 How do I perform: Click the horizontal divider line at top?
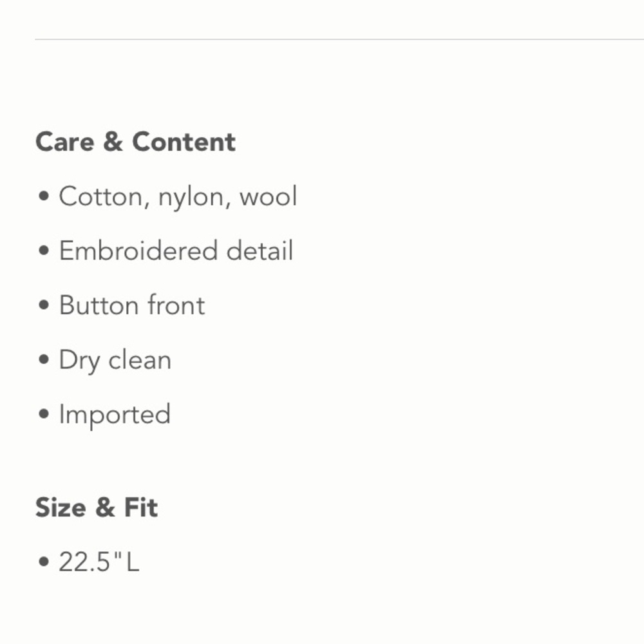pyautogui.click(x=339, y=39)
